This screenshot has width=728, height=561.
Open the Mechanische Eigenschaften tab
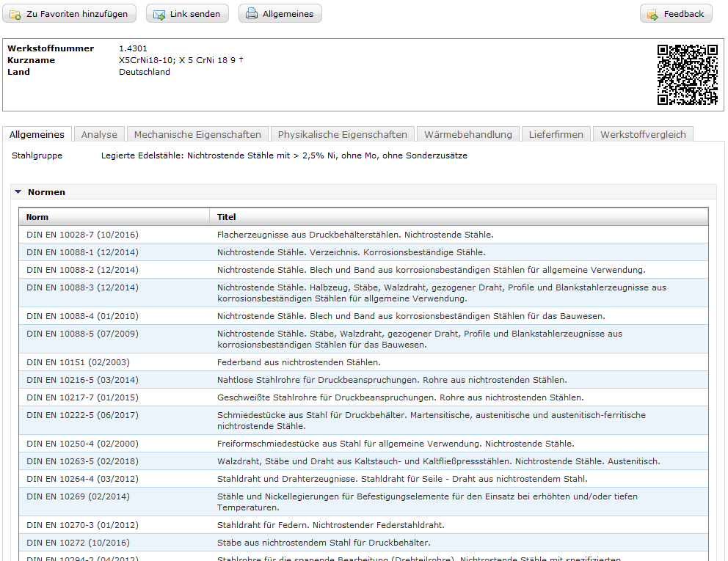point(197,134)
